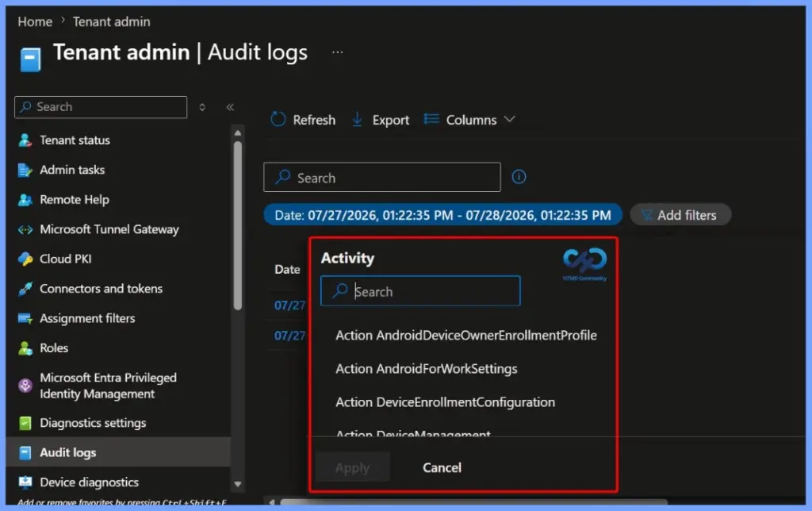
Task: Click the Privileged Identity Management icon
Action: tap(25, 386)
